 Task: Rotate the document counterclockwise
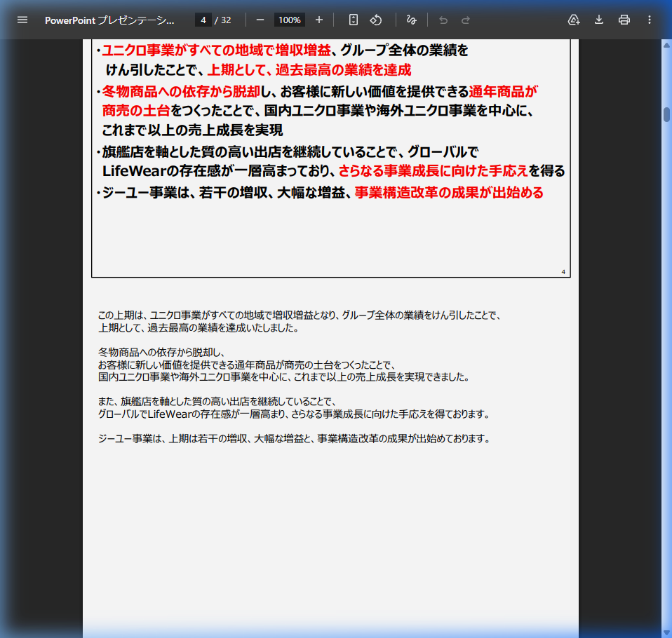click(376, 20)
